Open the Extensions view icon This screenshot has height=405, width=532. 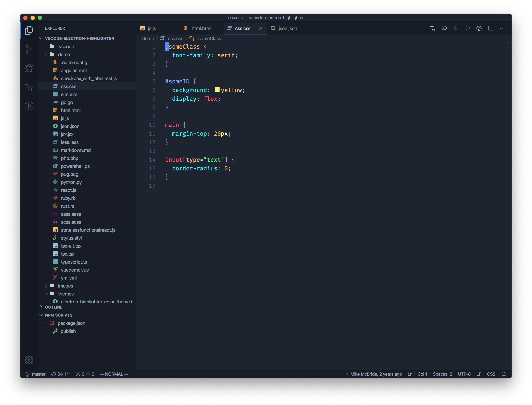29,87
